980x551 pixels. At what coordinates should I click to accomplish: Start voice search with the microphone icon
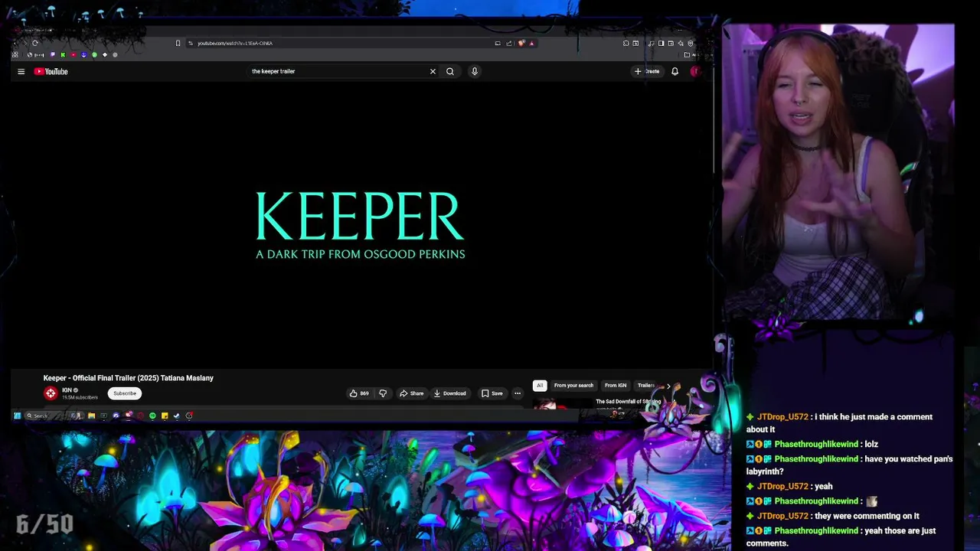coord(475,71)
